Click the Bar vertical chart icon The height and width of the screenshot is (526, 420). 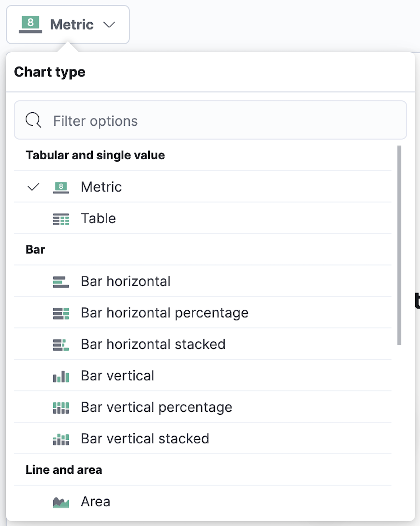pos(61,376)
